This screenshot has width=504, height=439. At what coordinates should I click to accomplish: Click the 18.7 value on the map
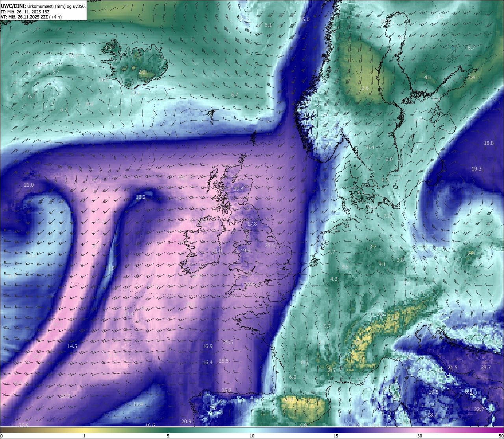(x=432, y=415)
